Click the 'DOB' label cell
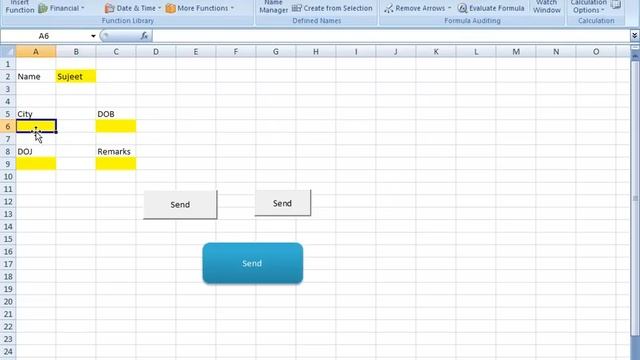The width and height of the screenshot is (640, 360). [116, 114]
